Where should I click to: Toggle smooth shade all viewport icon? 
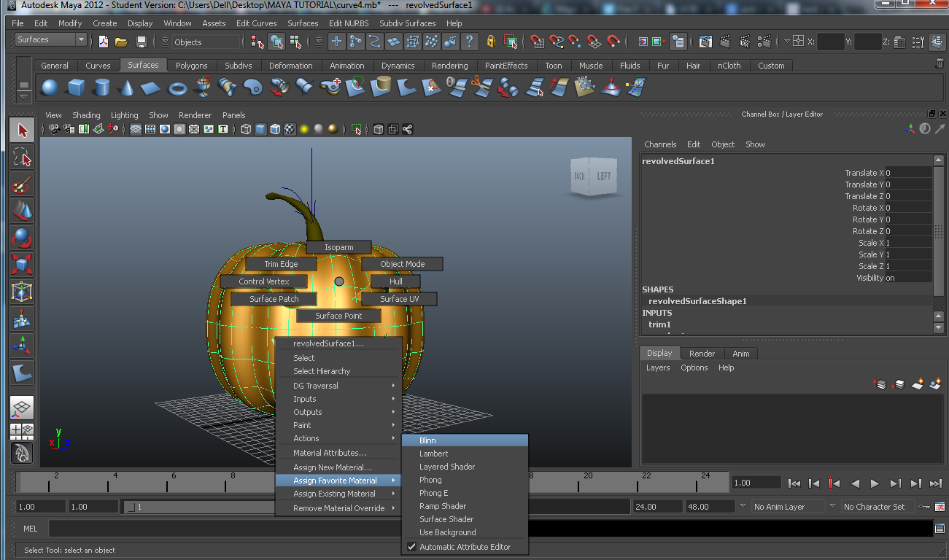[260, 129]
